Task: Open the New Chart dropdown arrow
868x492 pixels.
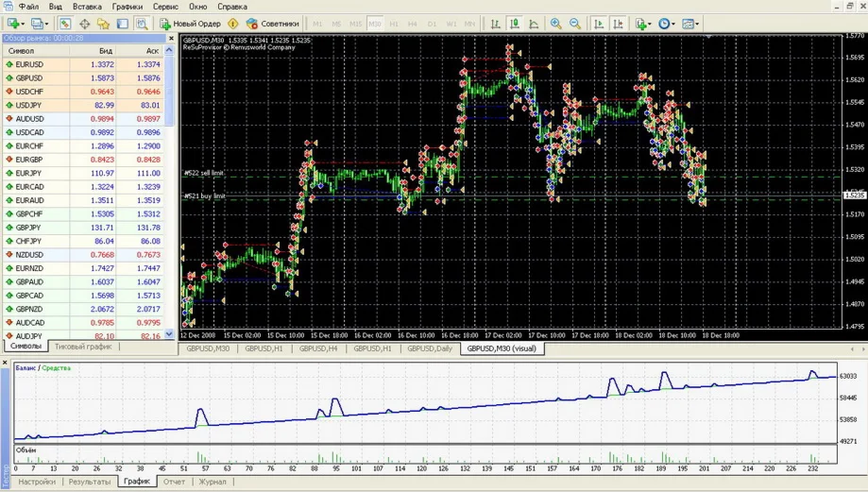Action: (x=25, y=24)
